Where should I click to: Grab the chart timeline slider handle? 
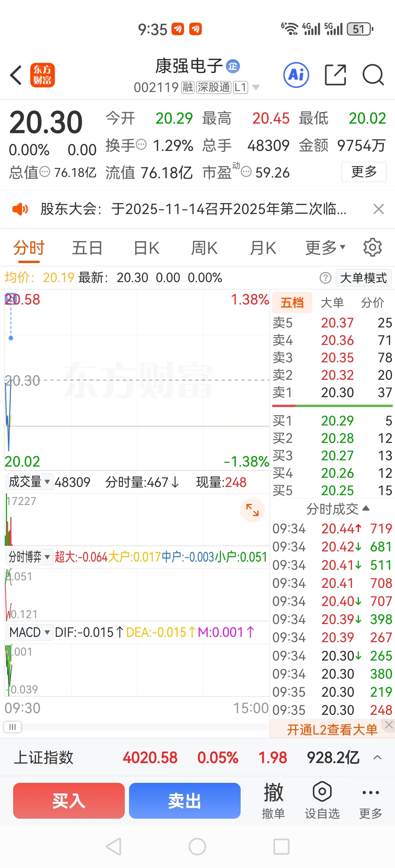pyautogui.click(x=13, y=727)
